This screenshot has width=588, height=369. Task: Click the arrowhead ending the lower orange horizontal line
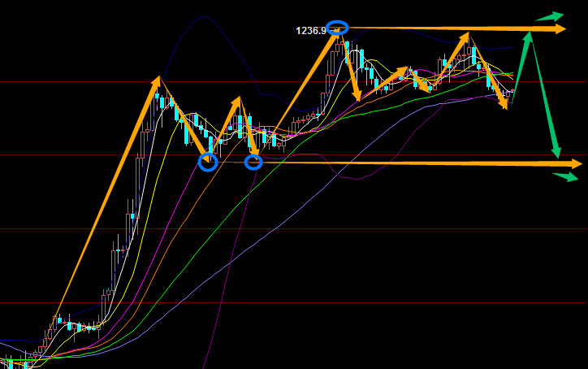coord(576,163)
